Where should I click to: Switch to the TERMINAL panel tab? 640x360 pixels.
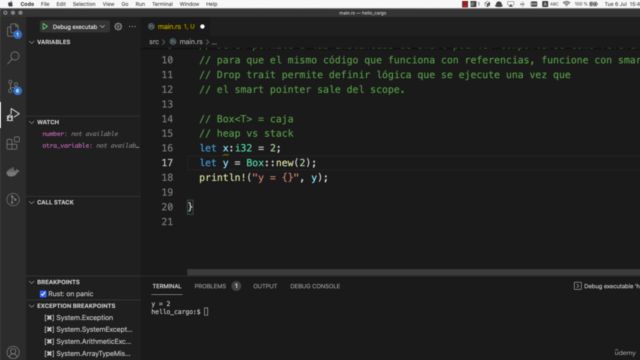[x=167, y=286]
